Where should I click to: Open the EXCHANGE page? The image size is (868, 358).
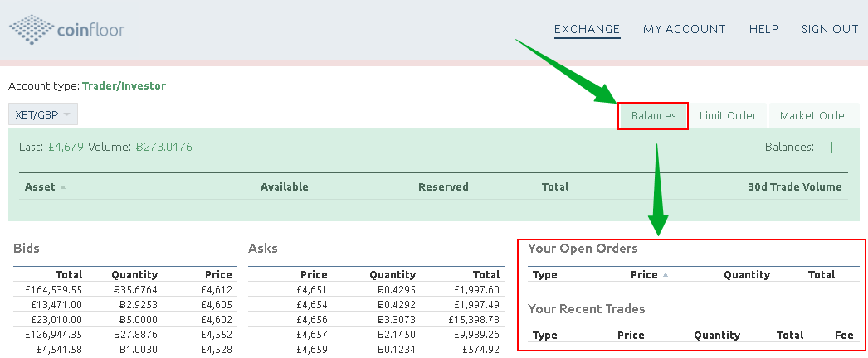point(587,29)
